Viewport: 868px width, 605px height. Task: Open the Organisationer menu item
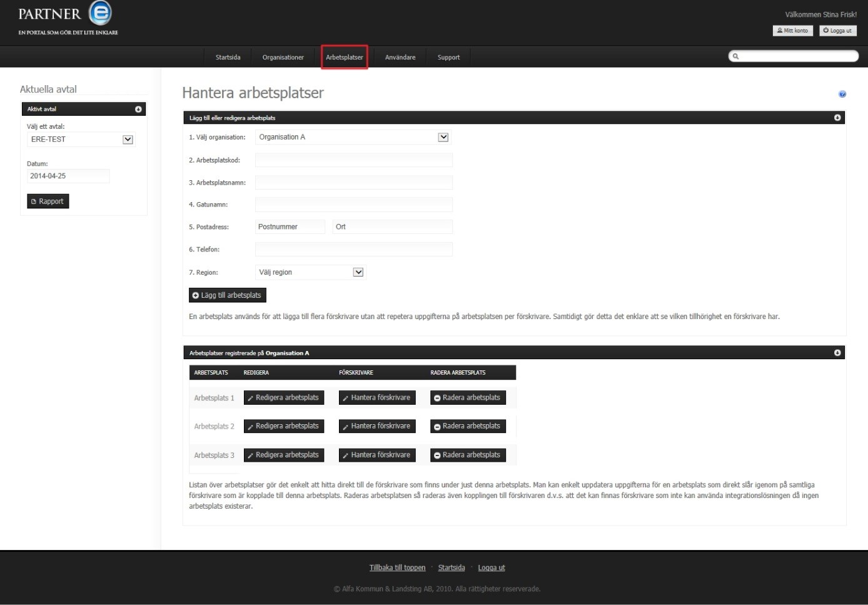pos(283,58)
